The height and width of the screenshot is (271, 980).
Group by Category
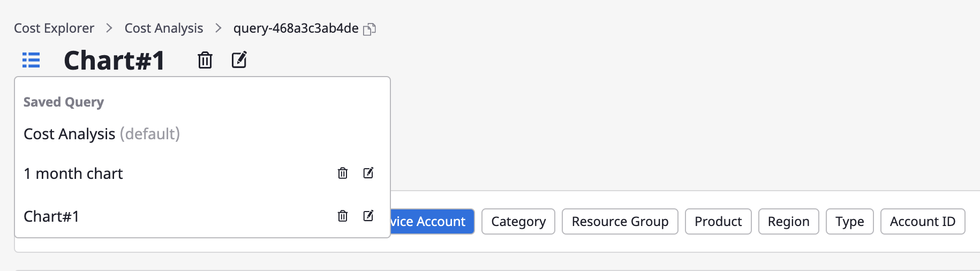(518, 221)
